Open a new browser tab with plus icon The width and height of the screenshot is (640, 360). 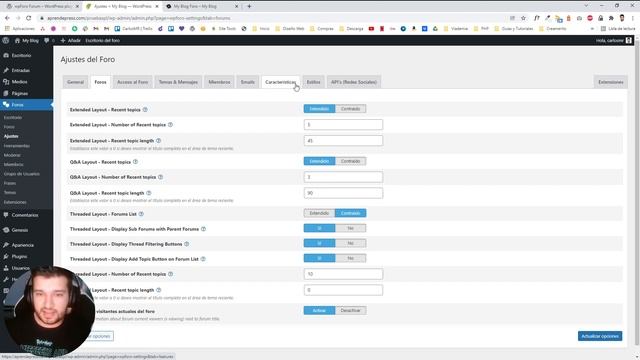(249, 6)
